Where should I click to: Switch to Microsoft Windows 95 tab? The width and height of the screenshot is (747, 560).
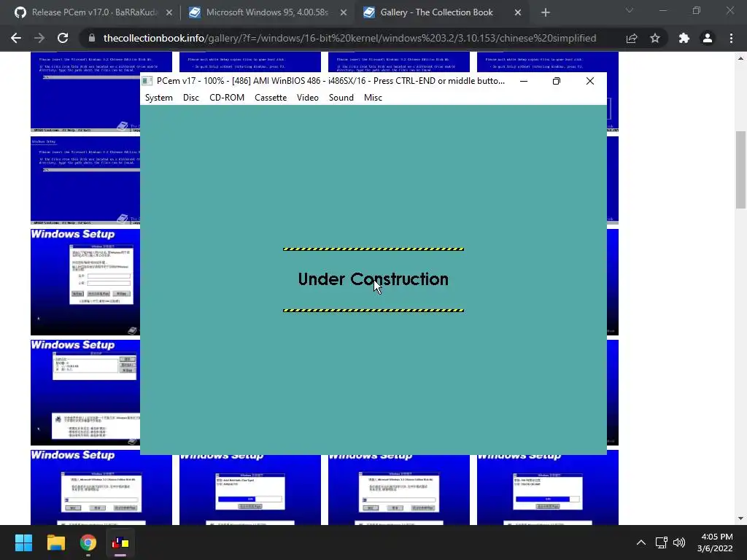point(267,12)
